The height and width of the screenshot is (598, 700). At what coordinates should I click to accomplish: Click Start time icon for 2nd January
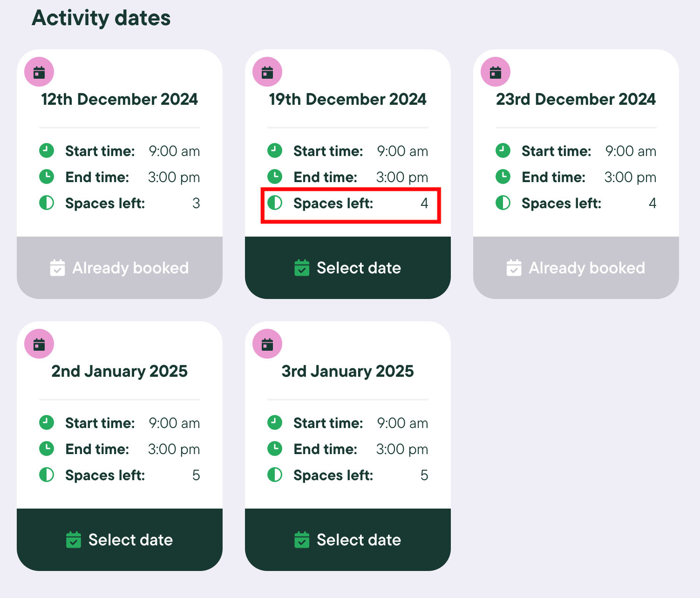47,423
